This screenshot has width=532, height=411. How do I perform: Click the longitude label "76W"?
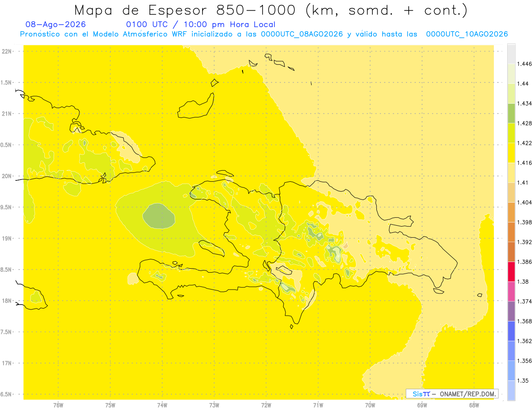pyautogui.click(x=58, y=406)
